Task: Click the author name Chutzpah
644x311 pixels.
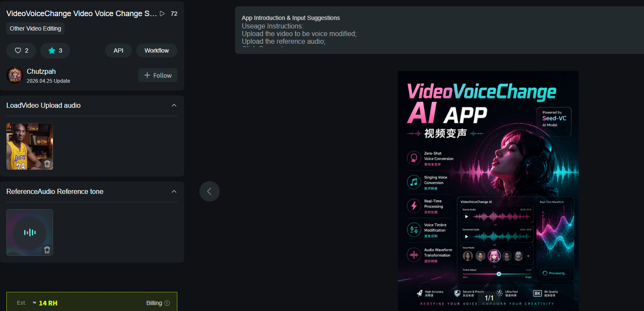Action: (x=41, y=71)
